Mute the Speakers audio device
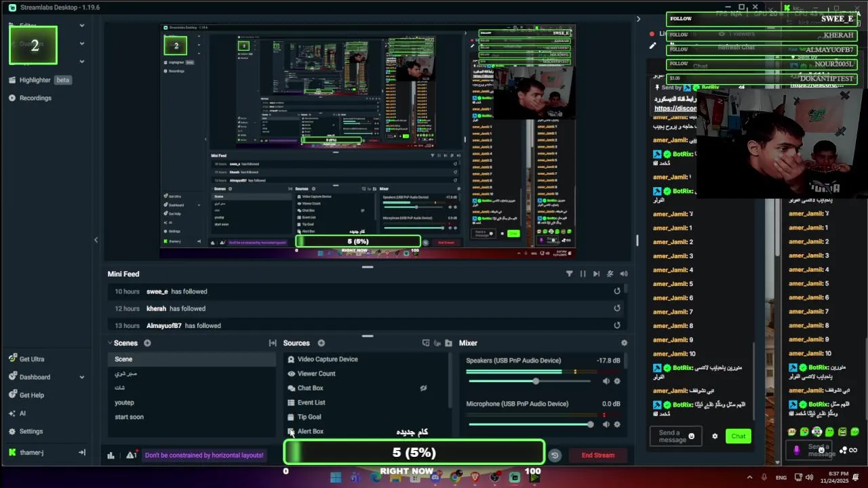The height and width of the screenshot is (488, 868). (606, 381)
